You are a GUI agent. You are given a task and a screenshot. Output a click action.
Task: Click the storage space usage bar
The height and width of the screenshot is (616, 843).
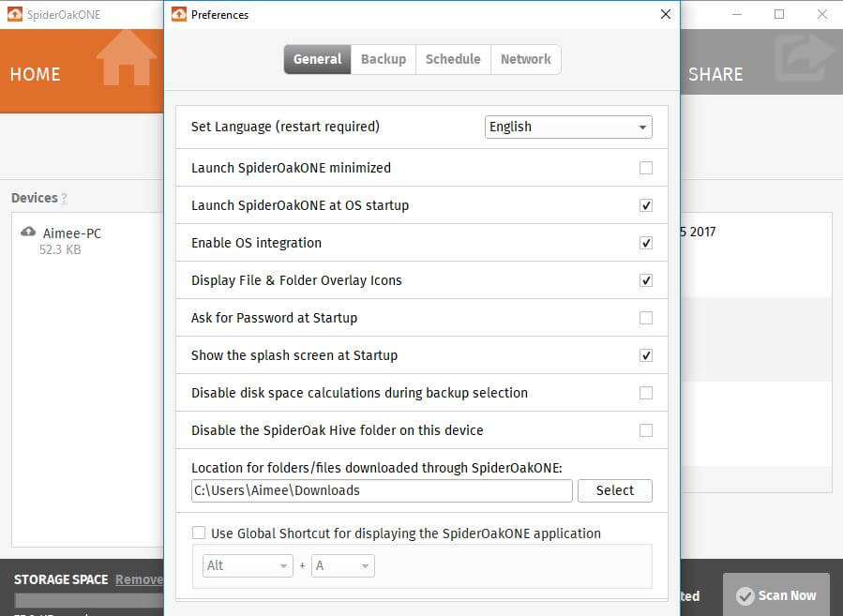click(89, 600)
